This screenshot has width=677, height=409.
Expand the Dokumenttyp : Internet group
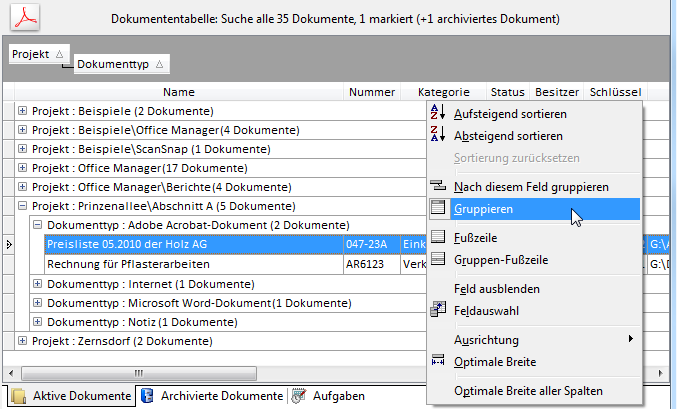(x=38, y=285)
